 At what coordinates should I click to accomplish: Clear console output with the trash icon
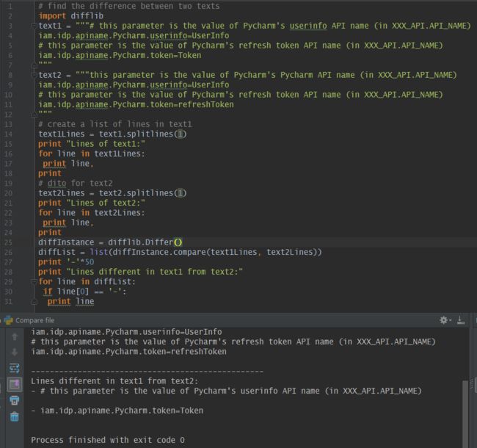click(14, 416)
